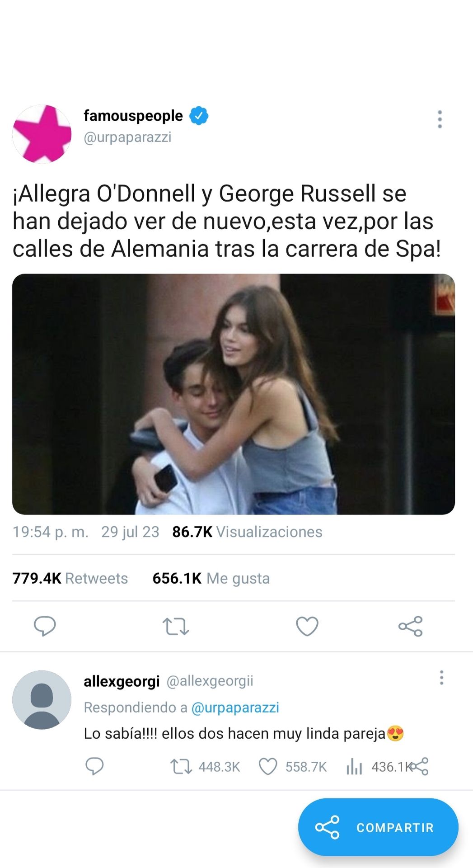Screen dimensions: 473x868
Task: Open the attached photo of the couple hugging
Action: pyautogui.click(x=234, y=394)
